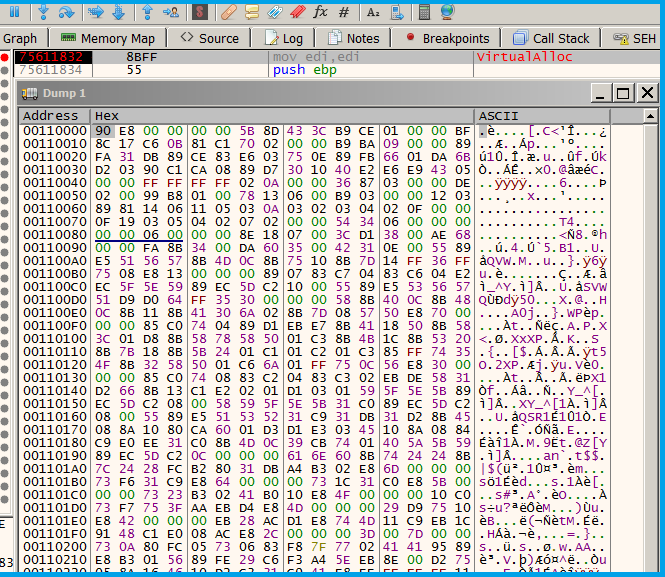Open the Patches bandage icon
The height and width of the screenshot is (577, 665).
pos(229,12)
